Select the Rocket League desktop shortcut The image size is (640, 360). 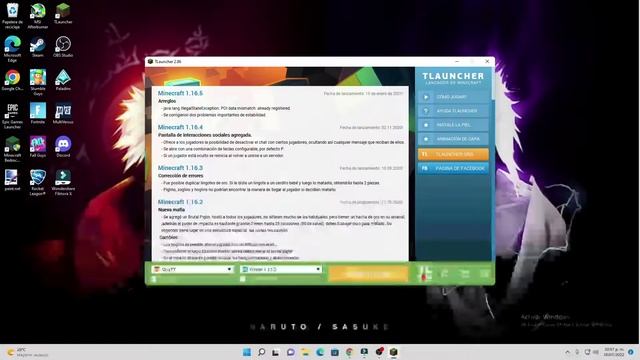point(38,182)
